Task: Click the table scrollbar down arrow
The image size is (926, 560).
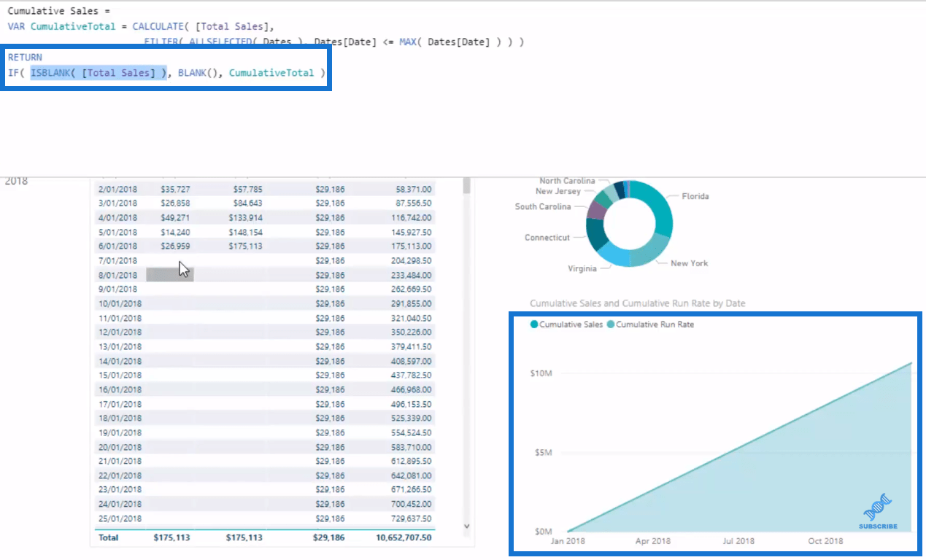Action: coord(467,526)
